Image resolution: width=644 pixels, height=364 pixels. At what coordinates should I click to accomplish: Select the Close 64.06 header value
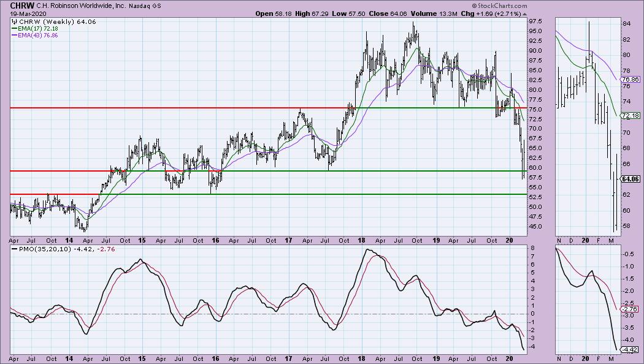388,13
